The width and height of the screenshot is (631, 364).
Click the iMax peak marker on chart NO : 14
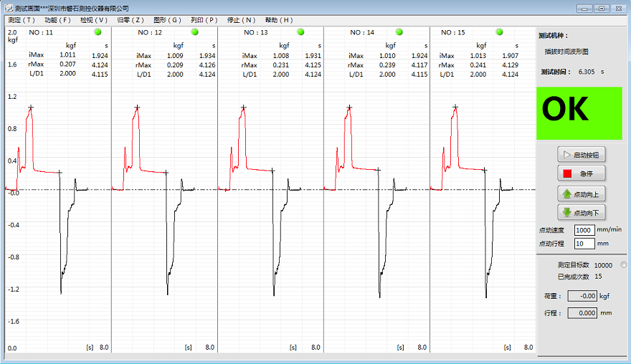[349, 107]
